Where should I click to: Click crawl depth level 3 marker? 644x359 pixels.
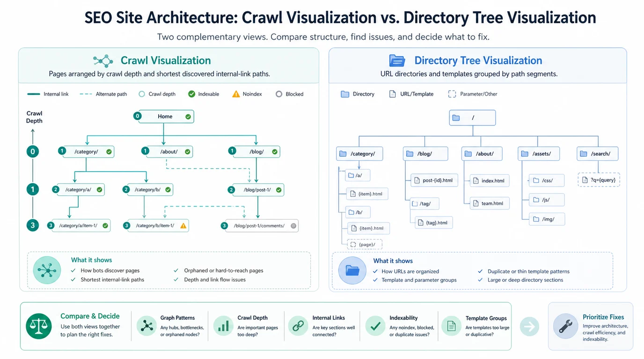coord(32,225)
